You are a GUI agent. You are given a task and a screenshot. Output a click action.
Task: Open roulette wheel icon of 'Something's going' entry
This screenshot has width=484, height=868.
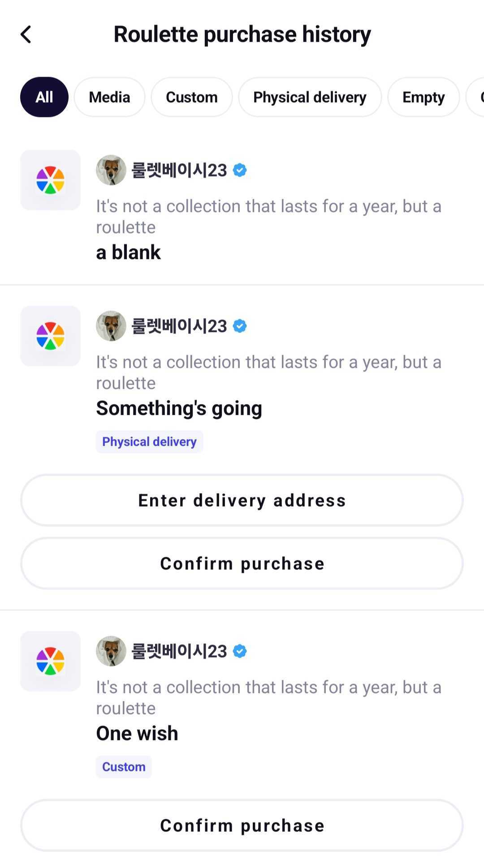click(51, 336)
